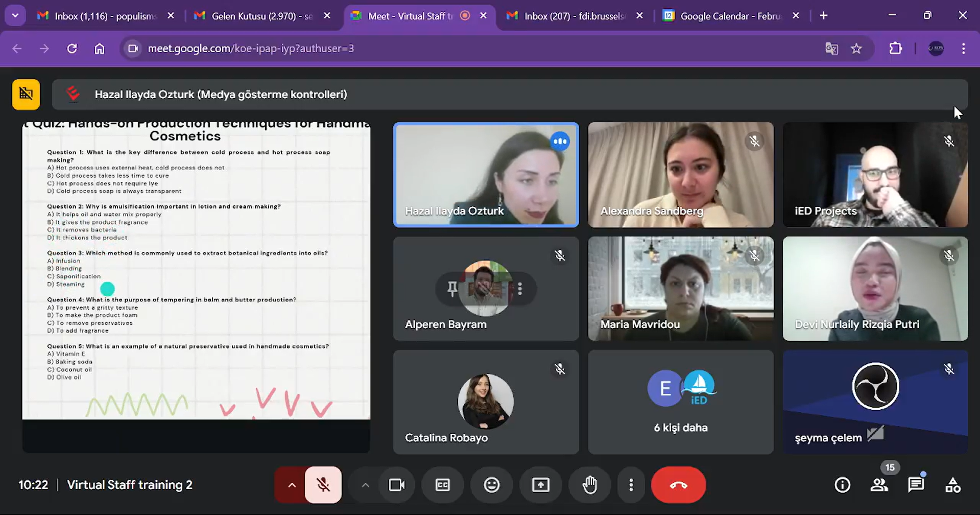
Task: Open more options three-dot menu
Action: pyautogui.click(x=631, y=485)
